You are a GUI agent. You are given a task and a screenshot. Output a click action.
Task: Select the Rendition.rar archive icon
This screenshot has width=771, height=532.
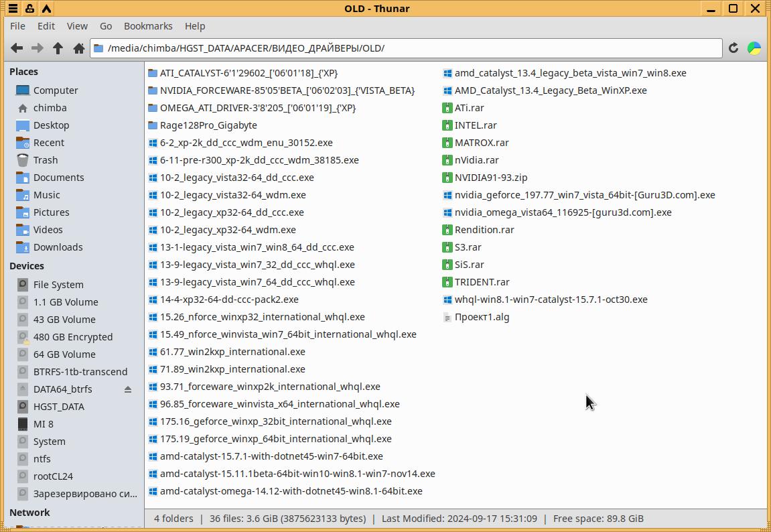tap(447, 230)
